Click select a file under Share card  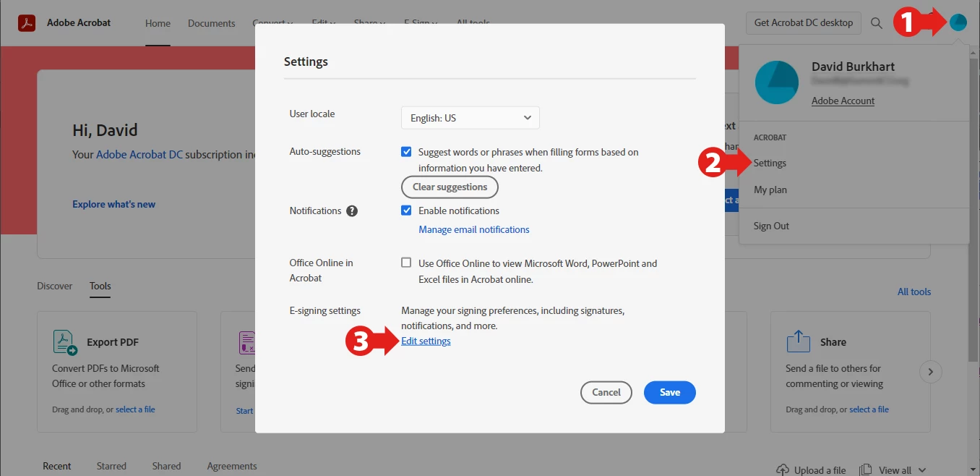pyautogui.click(x=869, y=409)
